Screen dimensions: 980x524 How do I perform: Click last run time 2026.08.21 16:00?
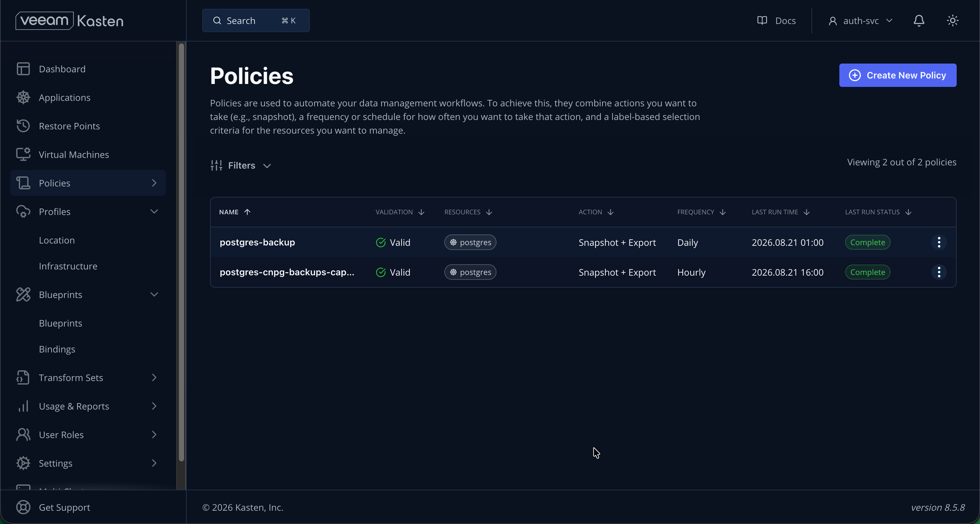[x=787, y=272]
